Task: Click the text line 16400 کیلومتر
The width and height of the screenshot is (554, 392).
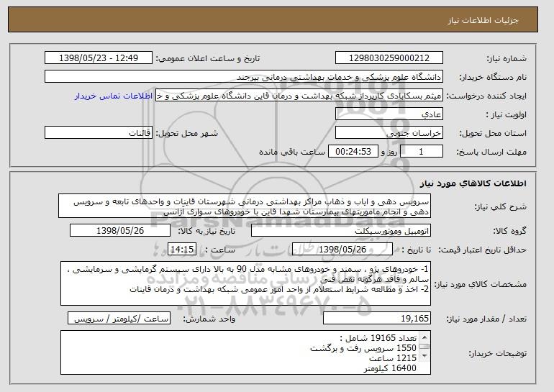Action: (391, 368)
